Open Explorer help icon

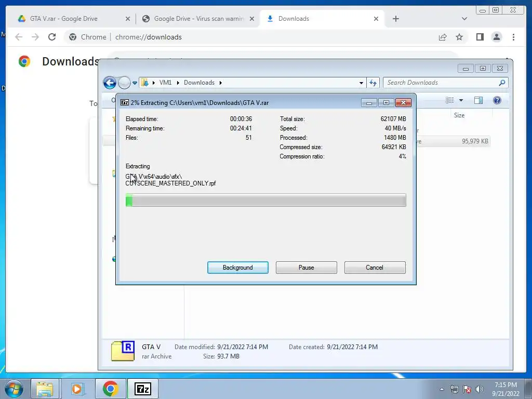pyautogui.click(x=497, y=100)
